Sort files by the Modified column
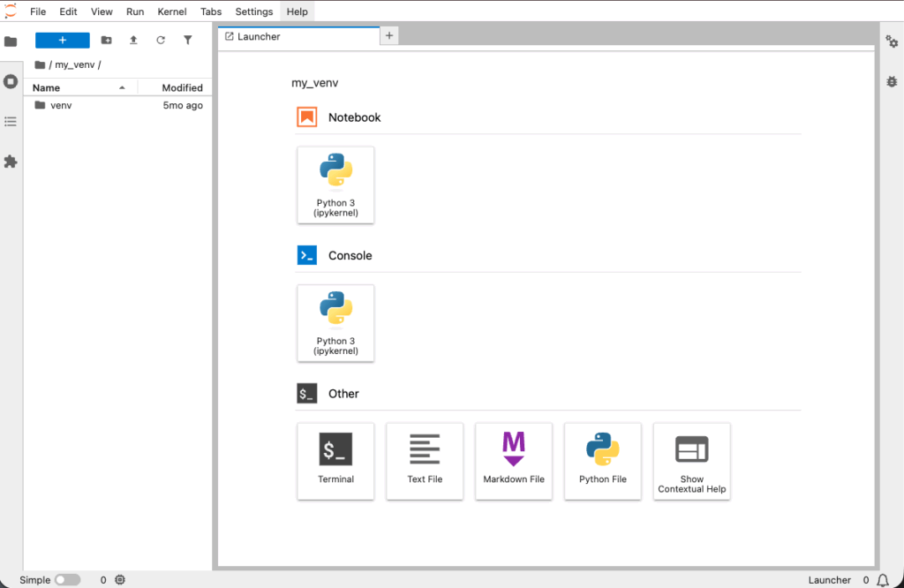904x588 pixels. click(182, 87)
